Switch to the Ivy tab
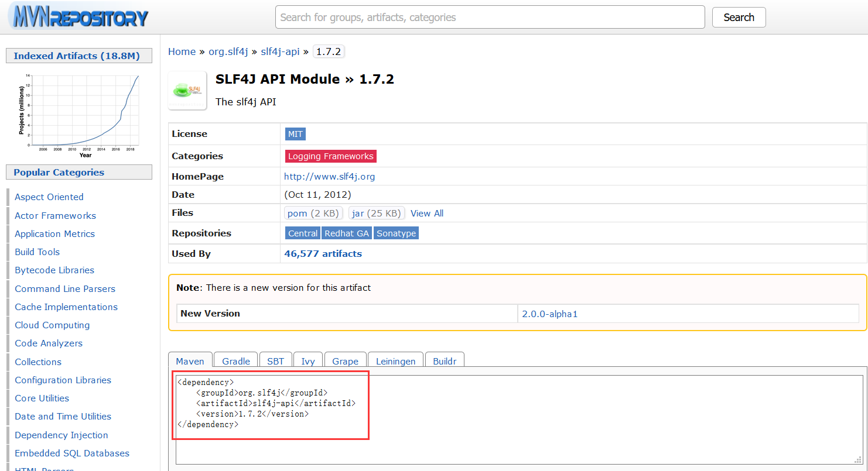Screen dimensions: 868x471 click(308, 361)
